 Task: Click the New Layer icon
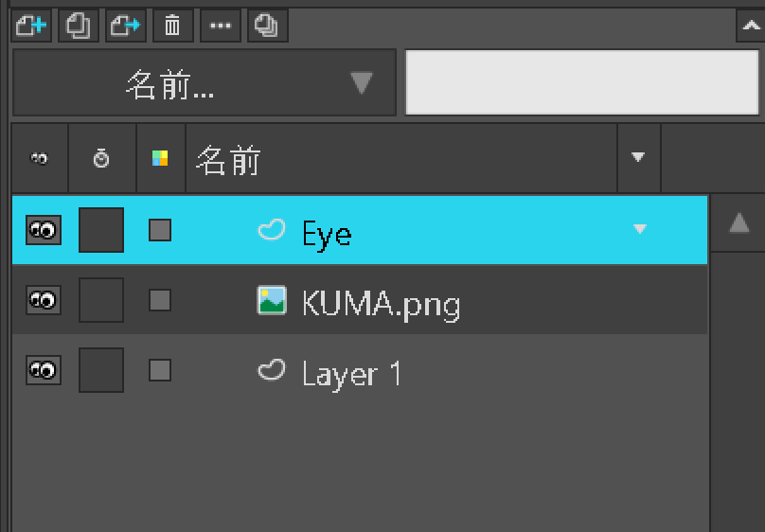point(31,26)
